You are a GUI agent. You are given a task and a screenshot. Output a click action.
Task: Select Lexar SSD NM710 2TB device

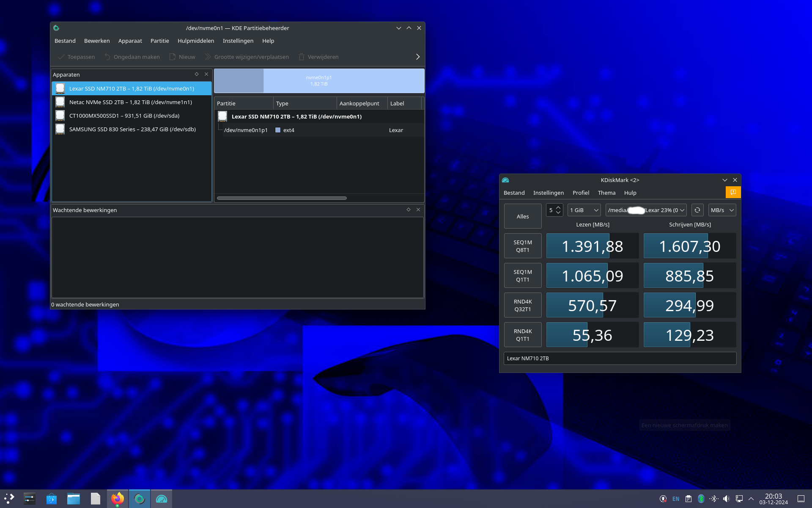pos(132,88)
